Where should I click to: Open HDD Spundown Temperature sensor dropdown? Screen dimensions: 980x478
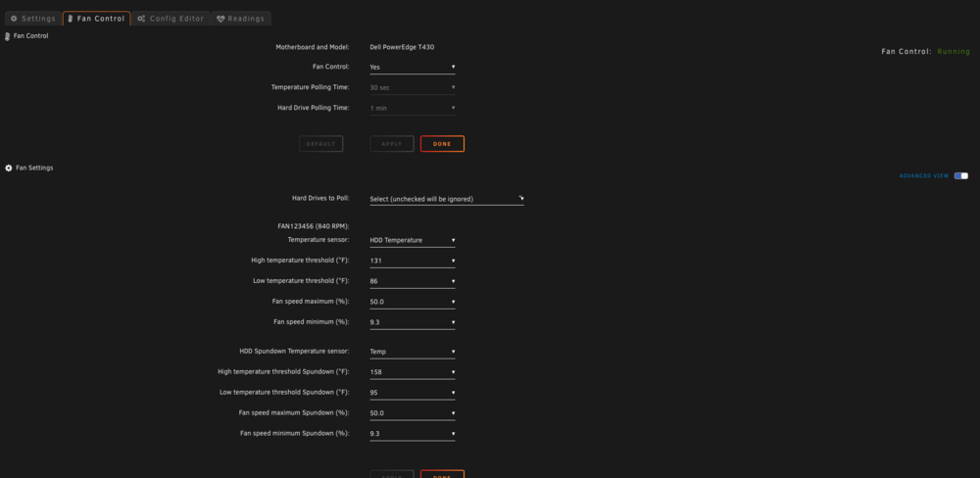point(413,352)
